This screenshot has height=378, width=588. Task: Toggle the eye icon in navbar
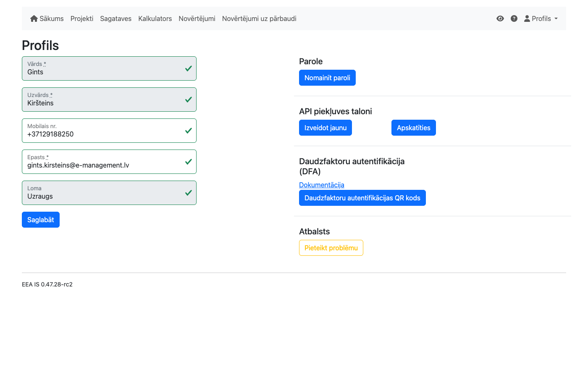tap(500, 18)
